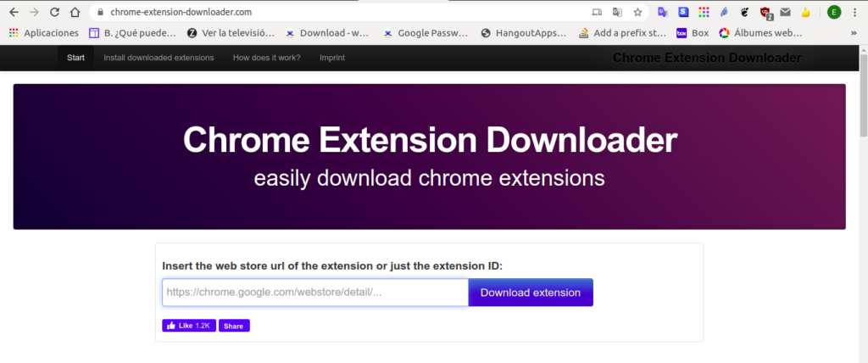Open the 'HangoutApps...' bookmark
Image resolution: width=868 pixels, height=363 pixels.
point(524,33)
